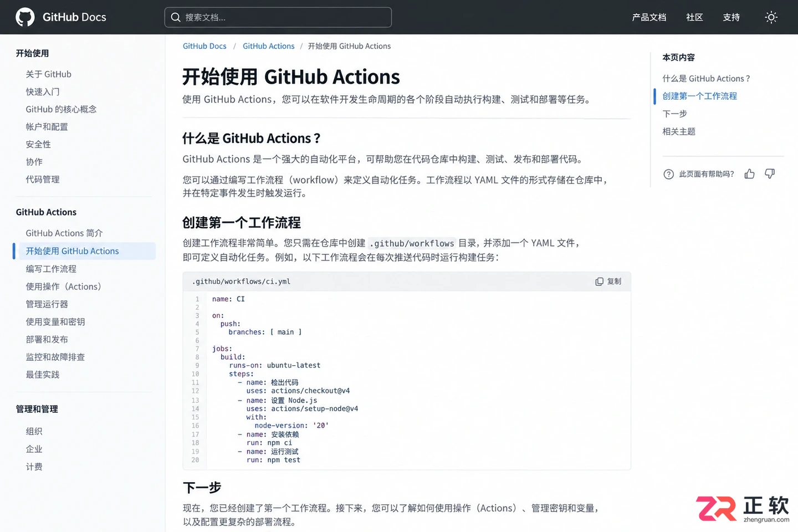
Task: Click code line 'uses: actions/setup-node@v4'
Action: (302, 409)
